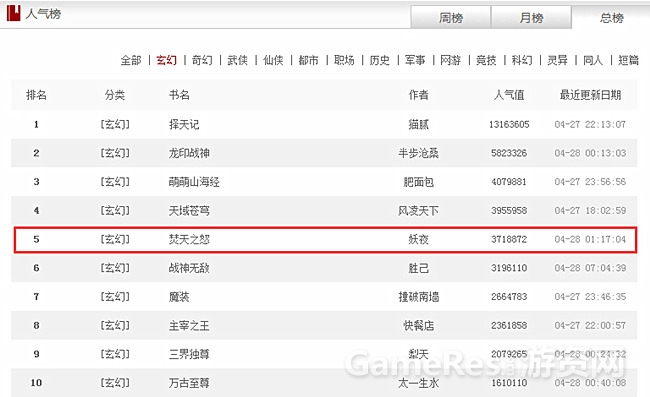The height and width of the screenshot is (397, 650).
Task: Click the [玄幻] tag in 龙印战神 row
Action: point(115,153)
